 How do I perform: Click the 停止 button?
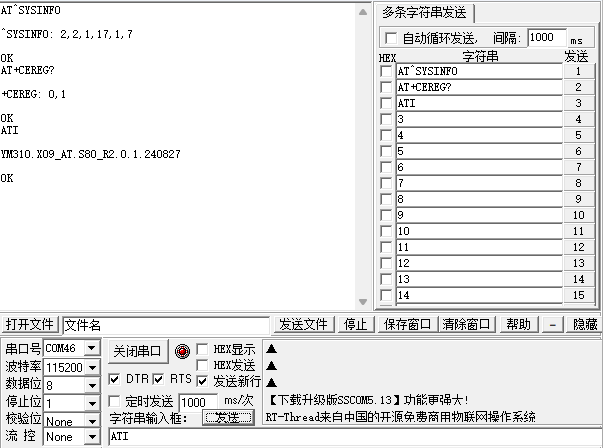click(x=355, y=325)
